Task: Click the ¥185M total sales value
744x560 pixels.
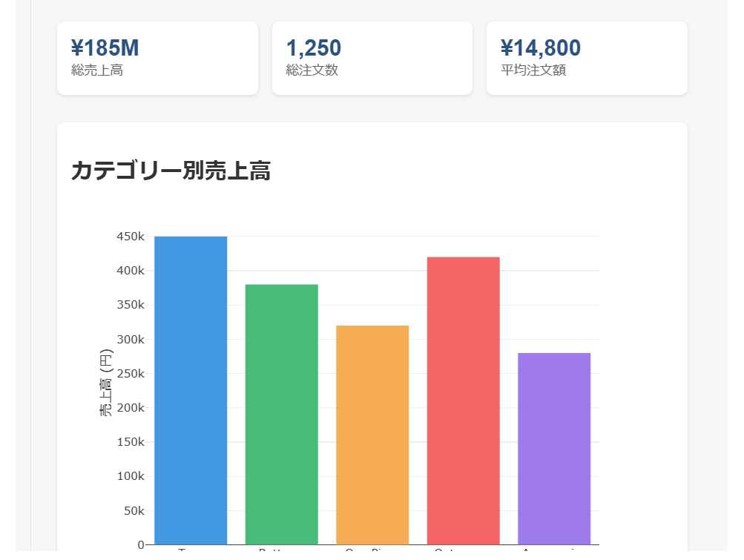Action: (105, 48)
